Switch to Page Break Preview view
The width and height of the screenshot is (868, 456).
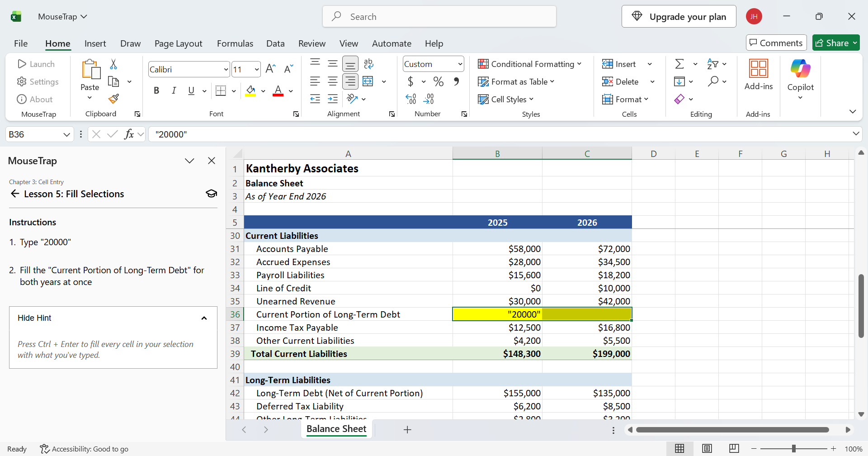[x=734, y=448]
